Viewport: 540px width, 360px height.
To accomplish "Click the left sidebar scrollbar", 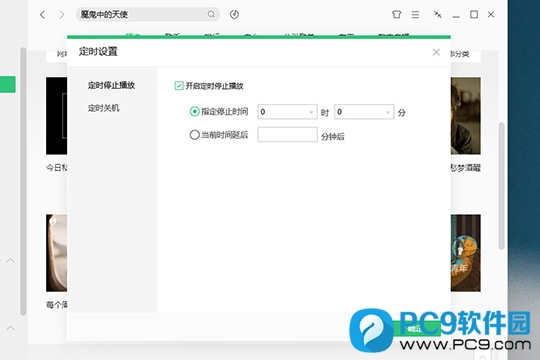I will point(23,181).
